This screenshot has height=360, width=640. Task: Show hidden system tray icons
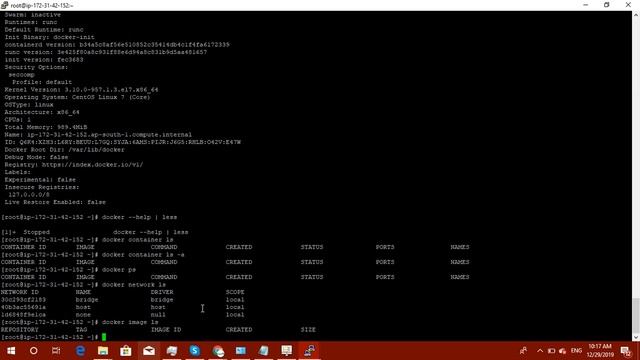540,351
